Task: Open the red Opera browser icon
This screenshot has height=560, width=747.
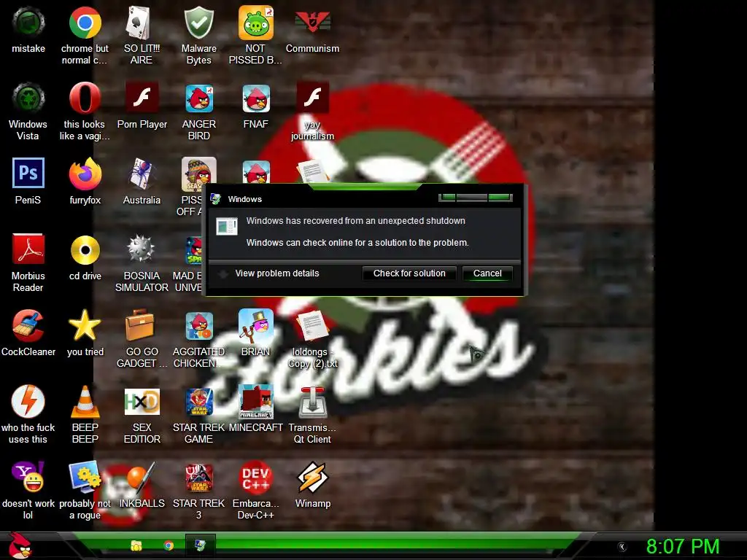Action: pos(85,98)
